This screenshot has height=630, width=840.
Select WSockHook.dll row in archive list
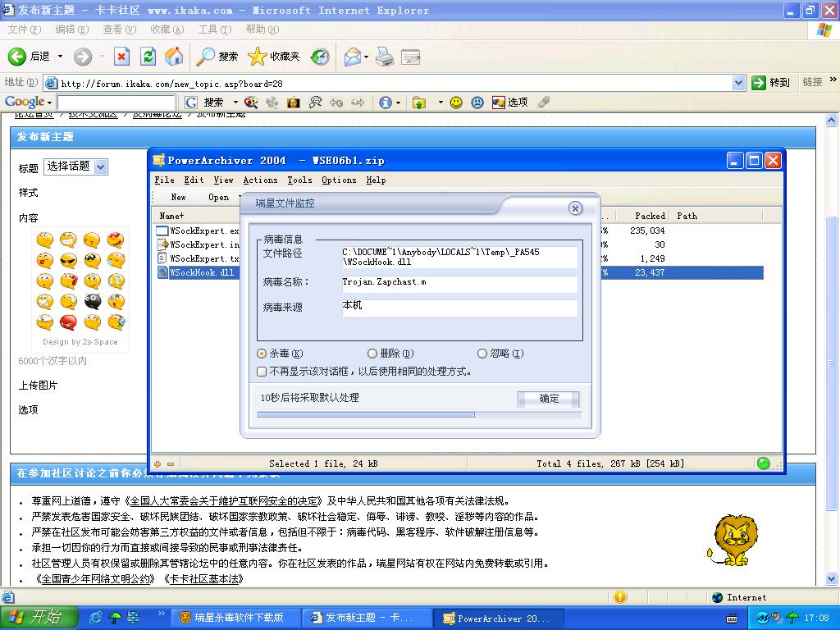[461, 272]
